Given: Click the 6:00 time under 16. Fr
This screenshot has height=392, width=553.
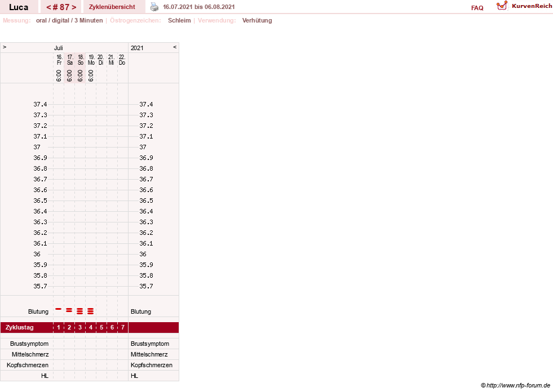Looking at the screenshot, I should (59, 76).
